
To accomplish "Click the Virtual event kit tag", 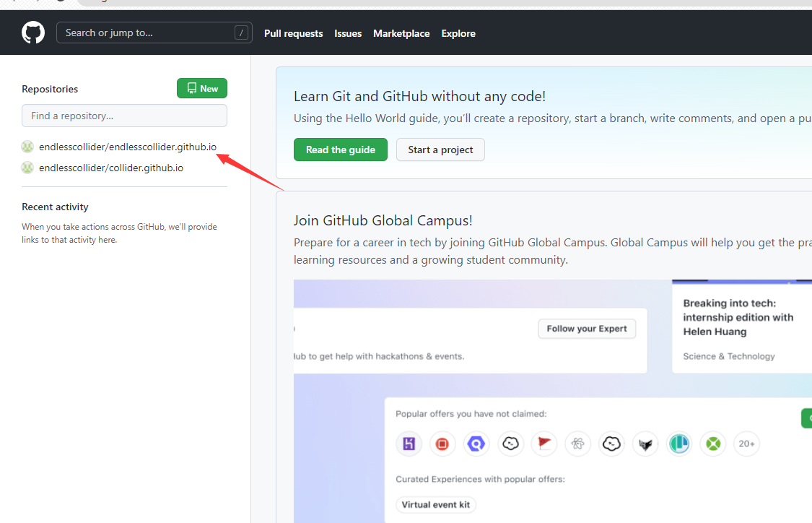I will click(435, 504).
